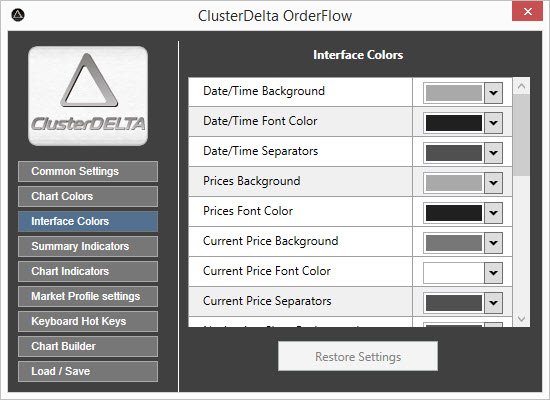Expand Prices Background color dropdown arrow
This screenshot has width=550, height=400.
(494, 183)
